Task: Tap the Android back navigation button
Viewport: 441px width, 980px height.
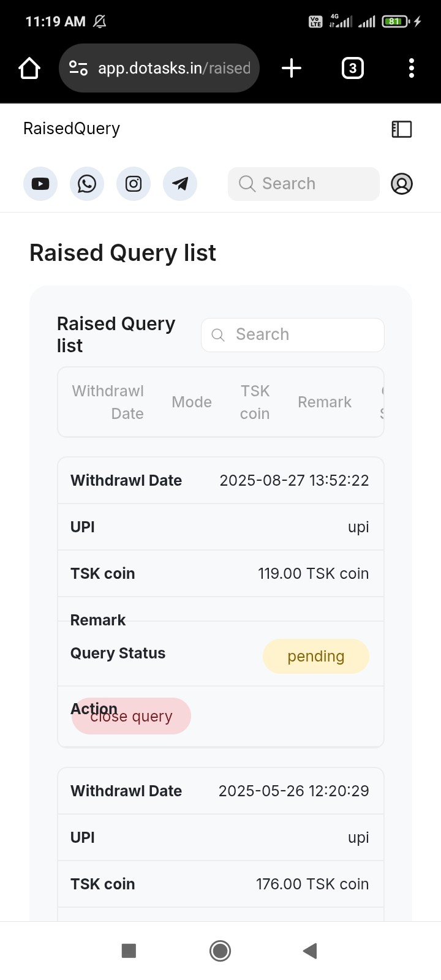Action: (x=310, y=951)
